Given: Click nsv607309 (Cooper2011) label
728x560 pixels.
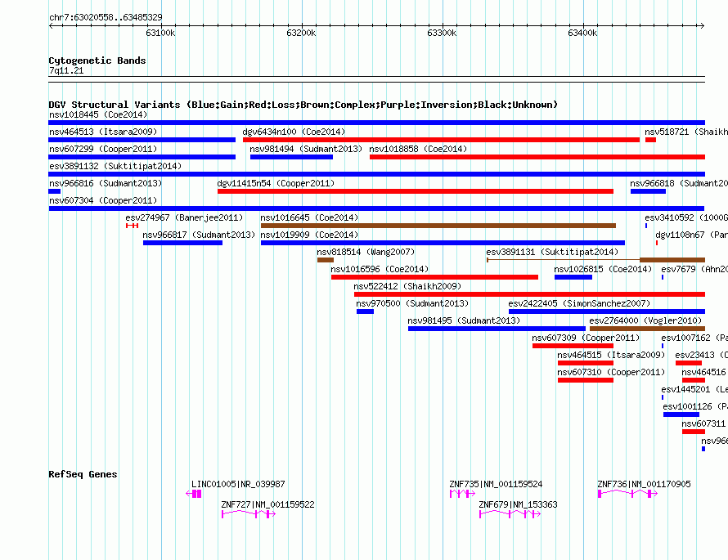Looking at the screenshot, I should 586,338.
